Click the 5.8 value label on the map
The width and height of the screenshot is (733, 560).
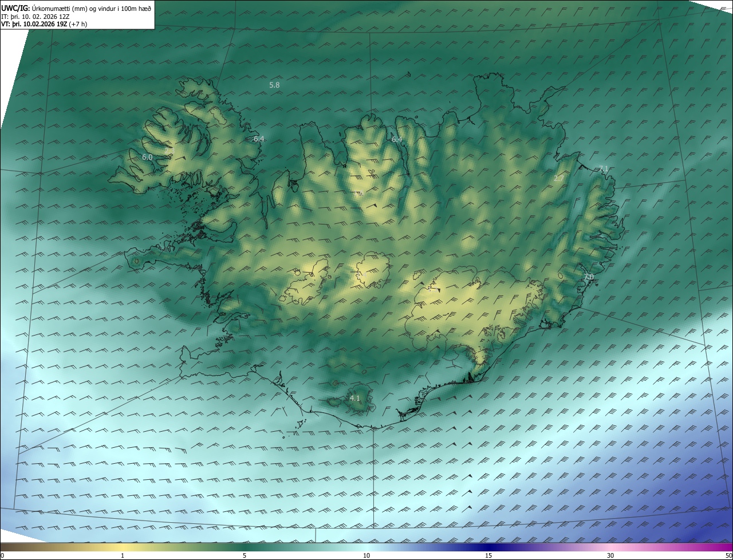tap(274, 85)
